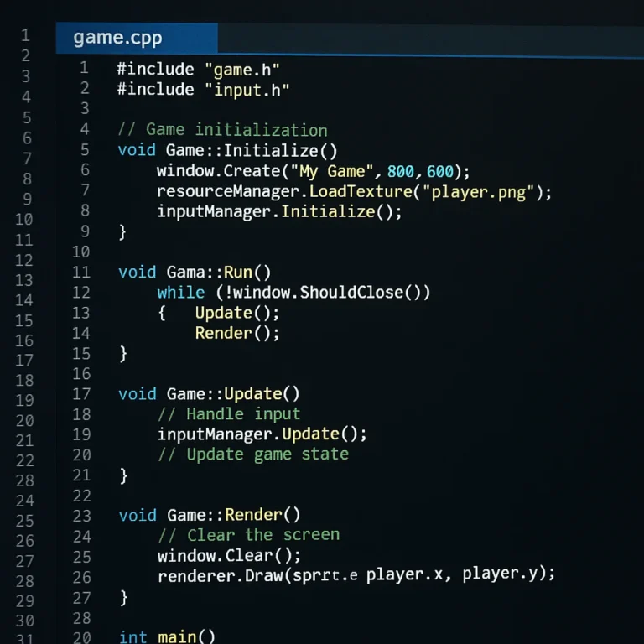This screenshot has height=644, width=644.
Task: Click line number beside void Game::Render()
Action: tap(81, 516)
